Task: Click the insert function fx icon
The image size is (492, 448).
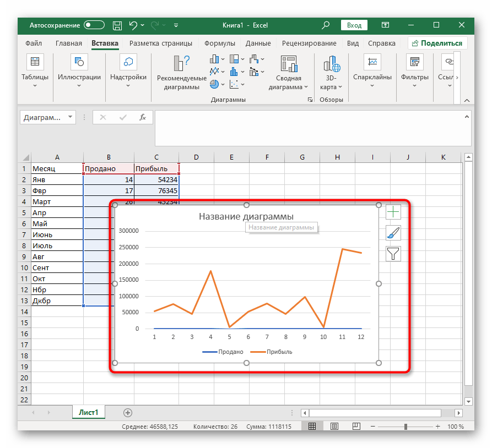Action: point(142,117)
